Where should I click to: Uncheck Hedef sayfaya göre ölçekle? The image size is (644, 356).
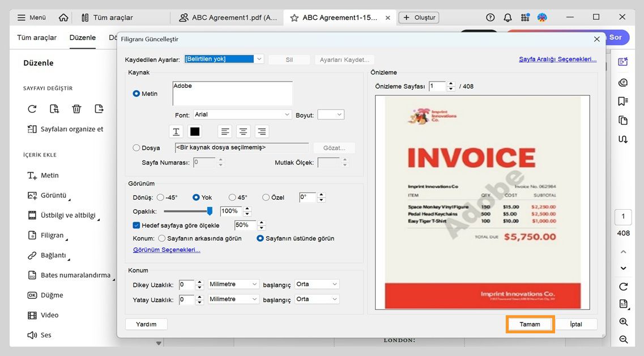(136, 224)
